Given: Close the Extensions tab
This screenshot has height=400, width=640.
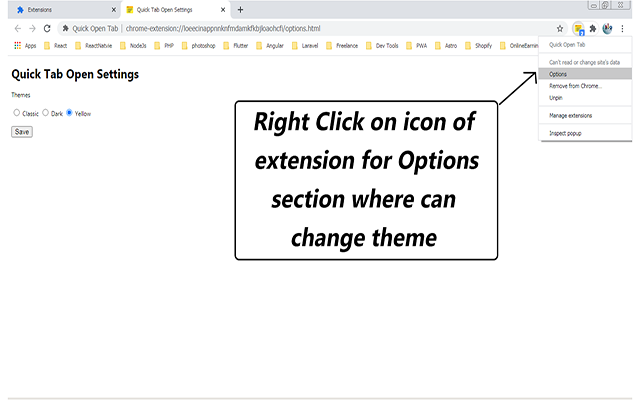Looking at the screenshot, I should (114, 10).
